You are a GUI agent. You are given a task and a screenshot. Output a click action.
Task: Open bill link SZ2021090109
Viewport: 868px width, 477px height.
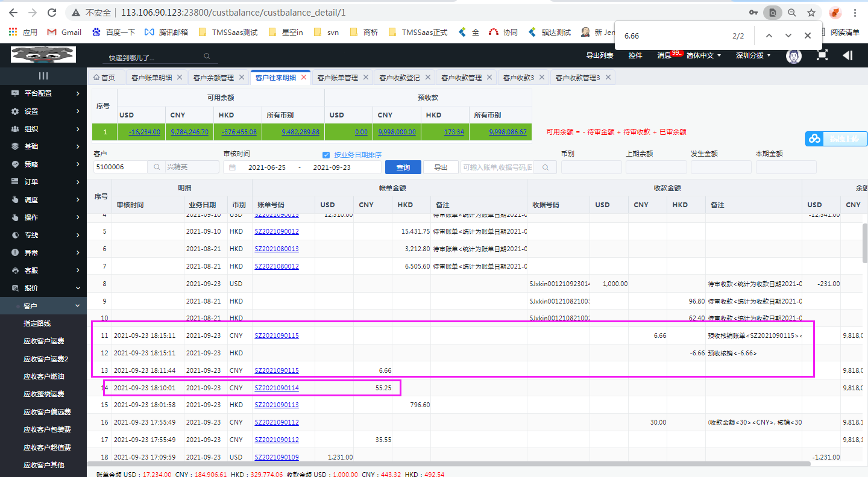277,457
